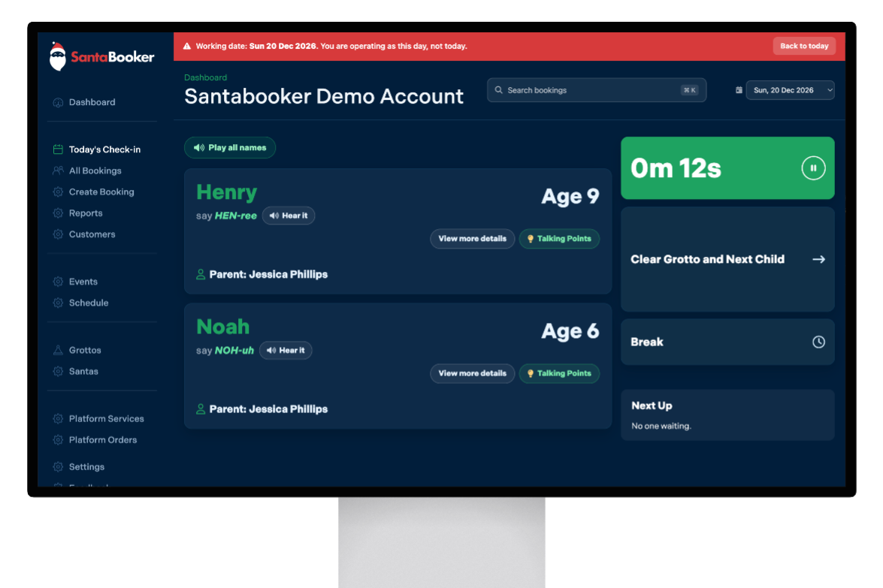Screen dimensions: 883x588
Task: Click Play all names button
Action: point(230,147)
